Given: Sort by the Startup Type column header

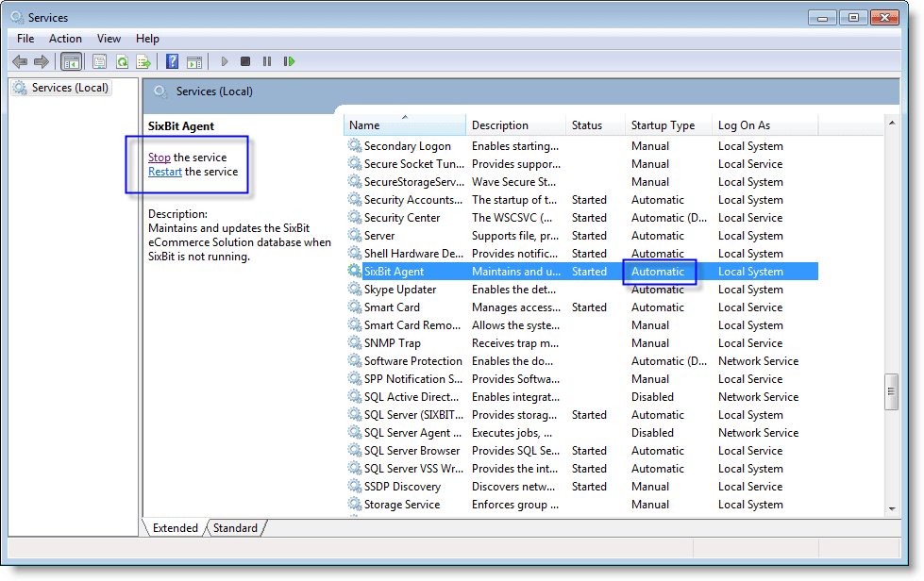Looking at the screenshot, I should point(663,125).
